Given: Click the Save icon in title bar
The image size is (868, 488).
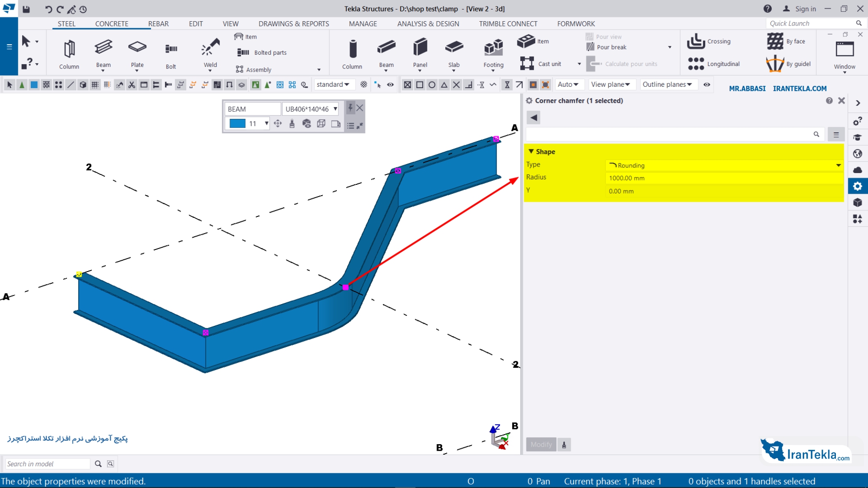Looking at the screenshot, I should pos(26,9).
